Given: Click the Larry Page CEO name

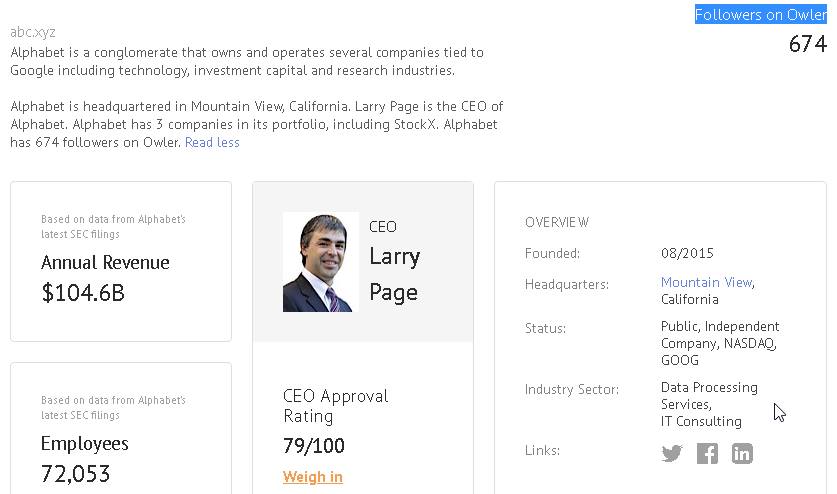Looking at the screenshot, I should click(x=394, y=274).
